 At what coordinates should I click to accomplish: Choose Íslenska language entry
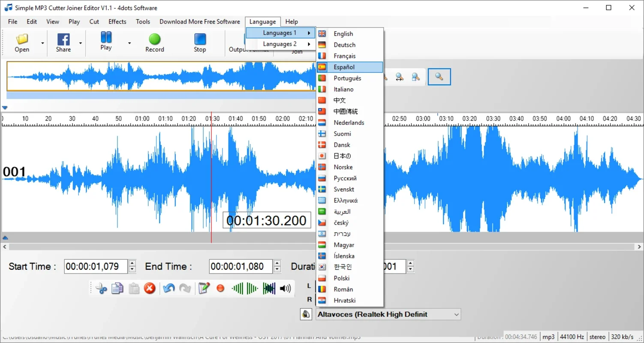(350, 256)
